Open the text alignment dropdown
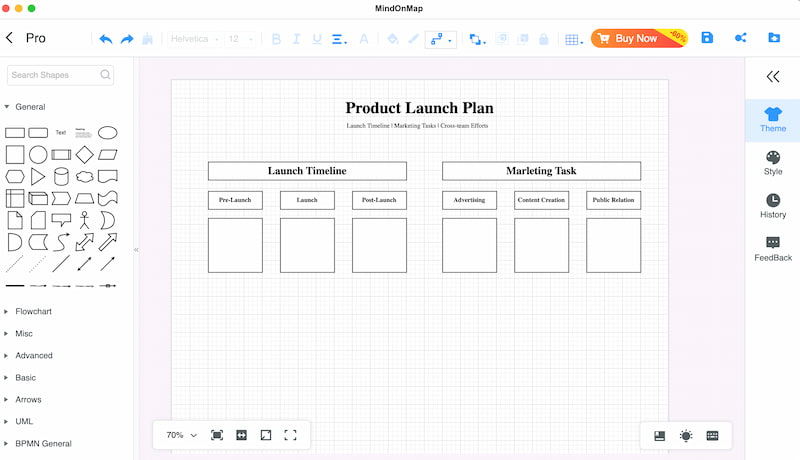Screen dimensions: 800x460 click(x=339, y=39)
